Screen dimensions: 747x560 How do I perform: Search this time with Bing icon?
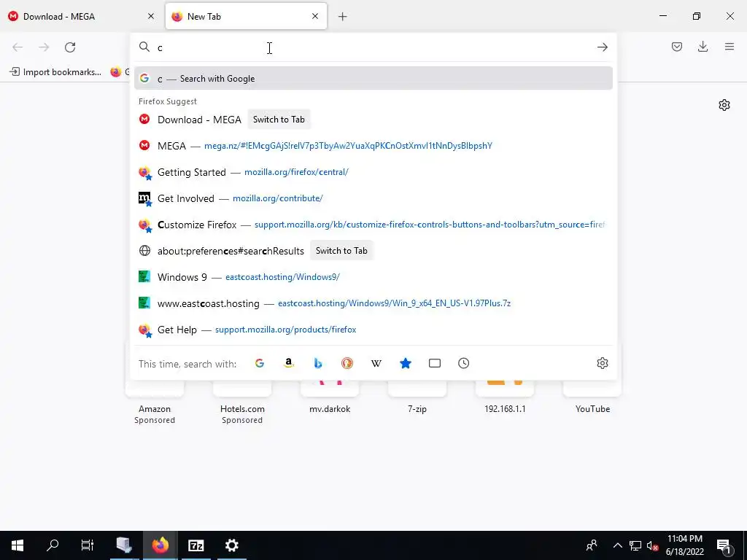pos(318,363)
